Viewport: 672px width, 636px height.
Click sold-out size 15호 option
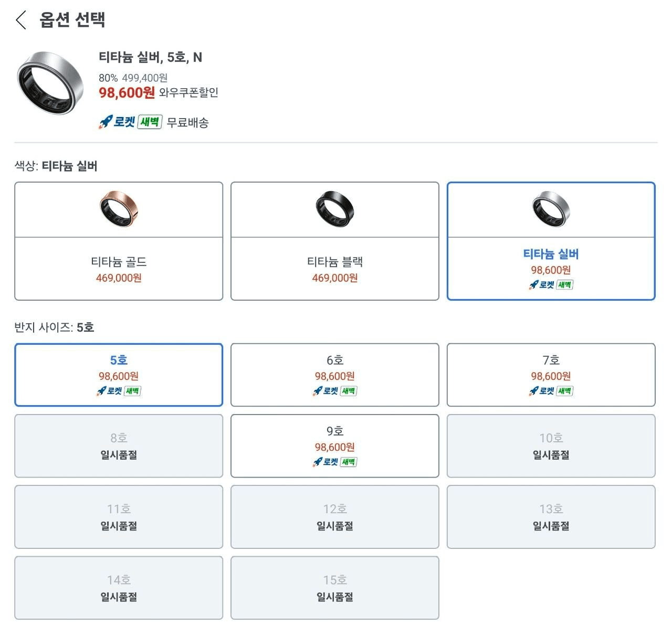tap(335, 587)
